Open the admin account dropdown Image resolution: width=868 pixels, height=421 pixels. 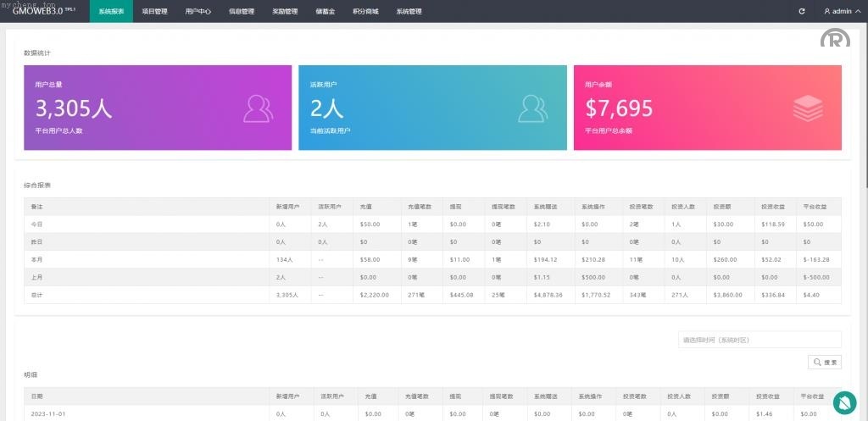tap(843, 12)
